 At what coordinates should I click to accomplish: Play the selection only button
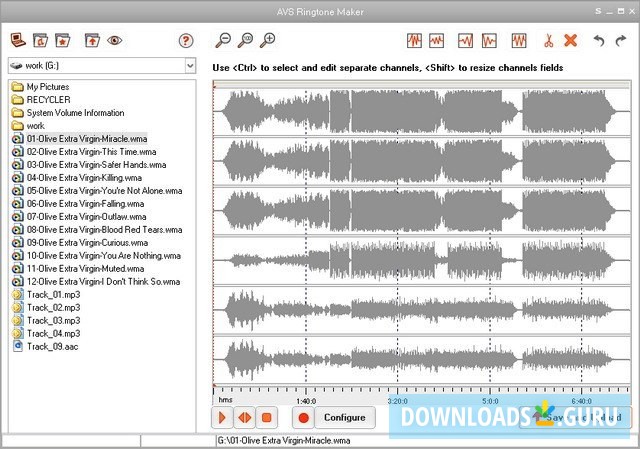pos(244,418)
